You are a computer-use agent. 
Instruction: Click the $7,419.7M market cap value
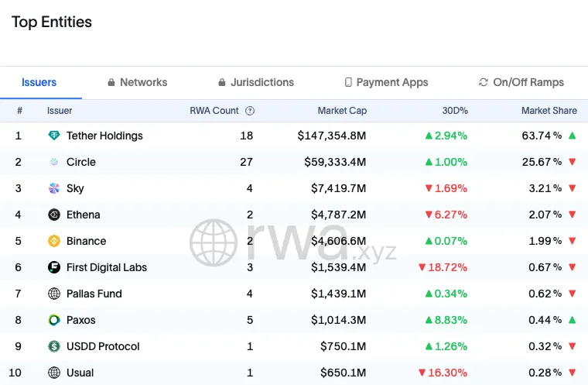339,188
